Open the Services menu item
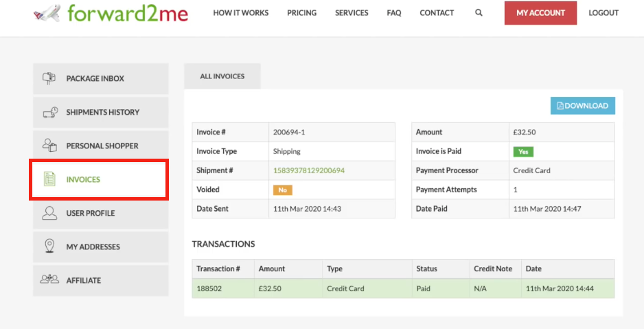 coord(352,13)
